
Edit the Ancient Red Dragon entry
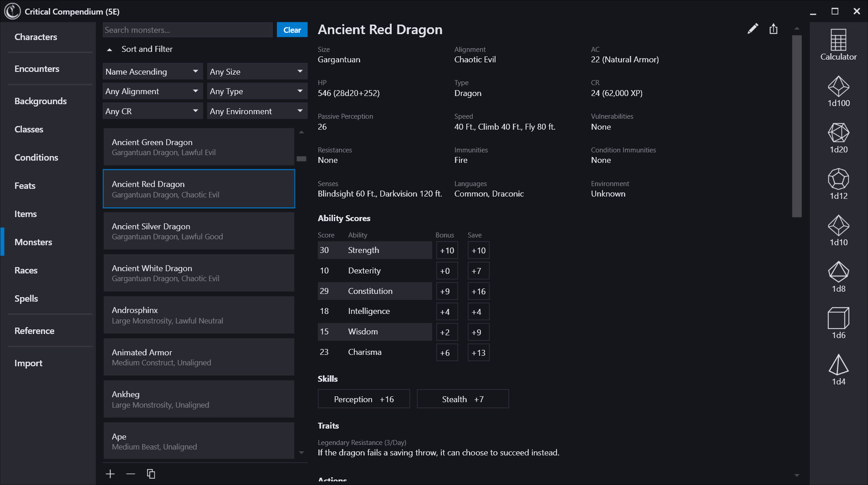pos(753,29)
